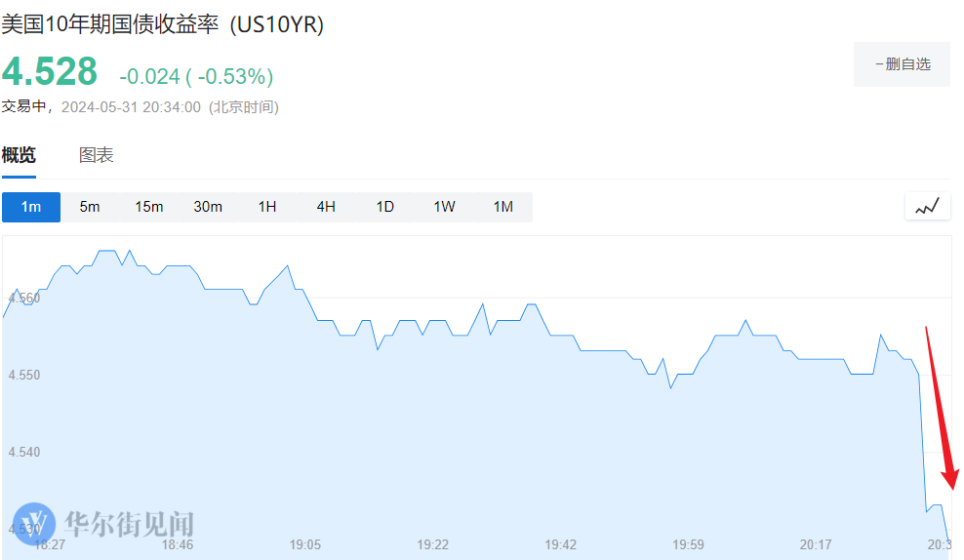The width and height of the screenshot is (964, 560).
Task: Choose the 4H interval
Action: 326,207
